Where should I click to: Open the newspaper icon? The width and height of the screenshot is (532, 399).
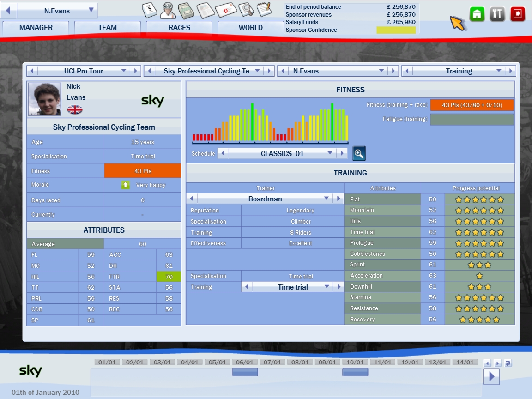point(205,10)
